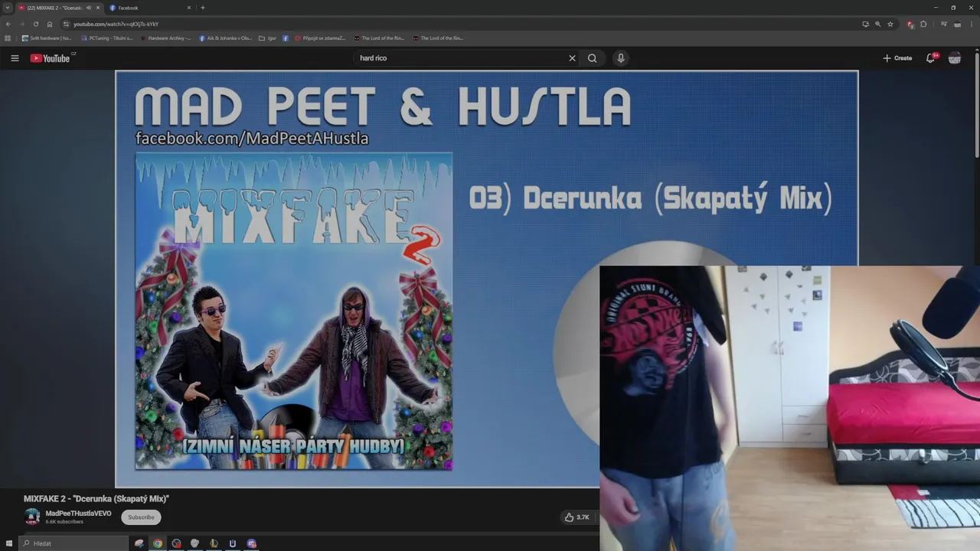Expand the tab search dropdown
Screen dimensions: 980x551
pos(7,8)
